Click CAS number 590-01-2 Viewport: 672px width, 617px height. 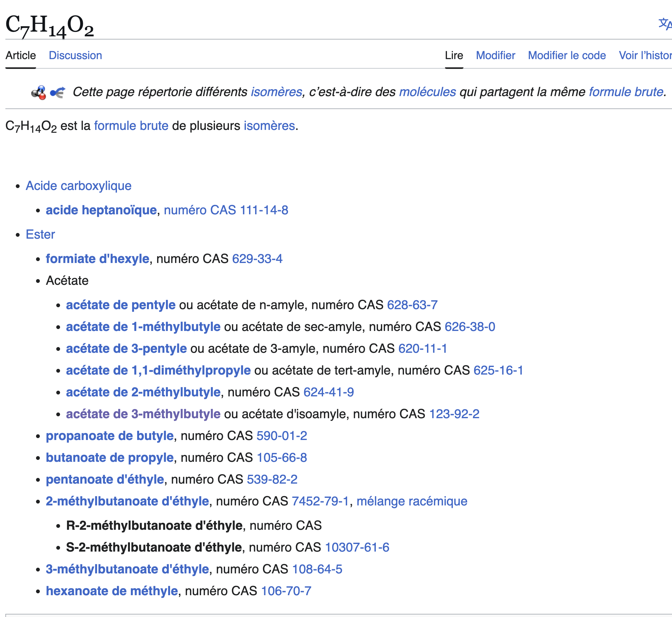282,436
